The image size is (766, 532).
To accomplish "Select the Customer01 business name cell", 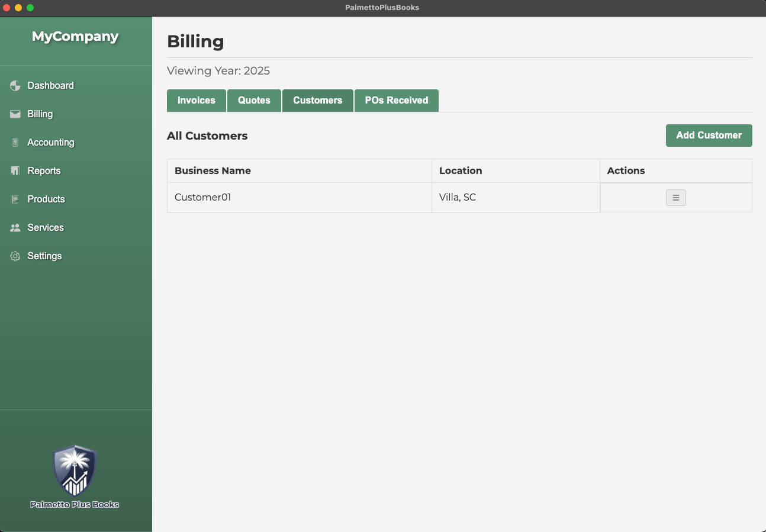I will point(203,198).
